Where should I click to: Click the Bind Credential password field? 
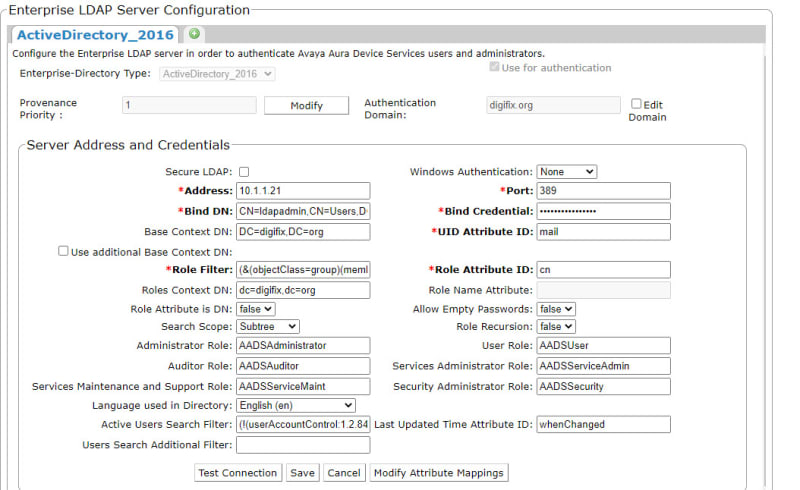coord(604,211)
